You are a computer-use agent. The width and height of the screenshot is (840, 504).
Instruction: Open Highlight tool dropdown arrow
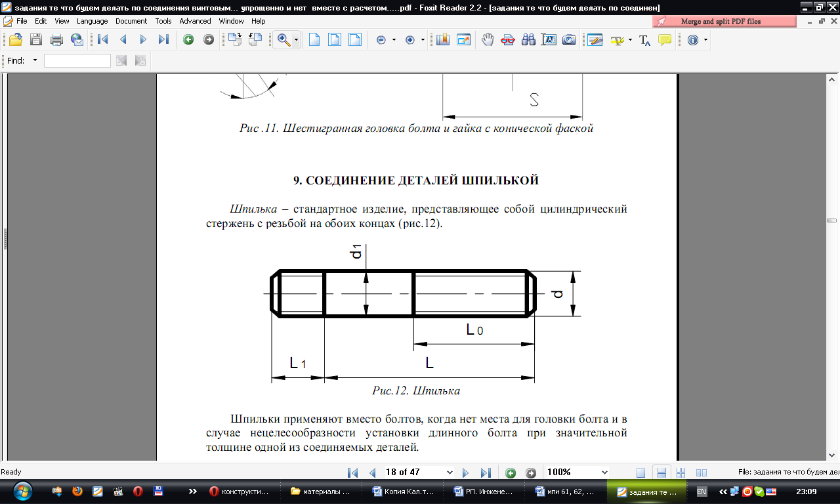point(630,40)
